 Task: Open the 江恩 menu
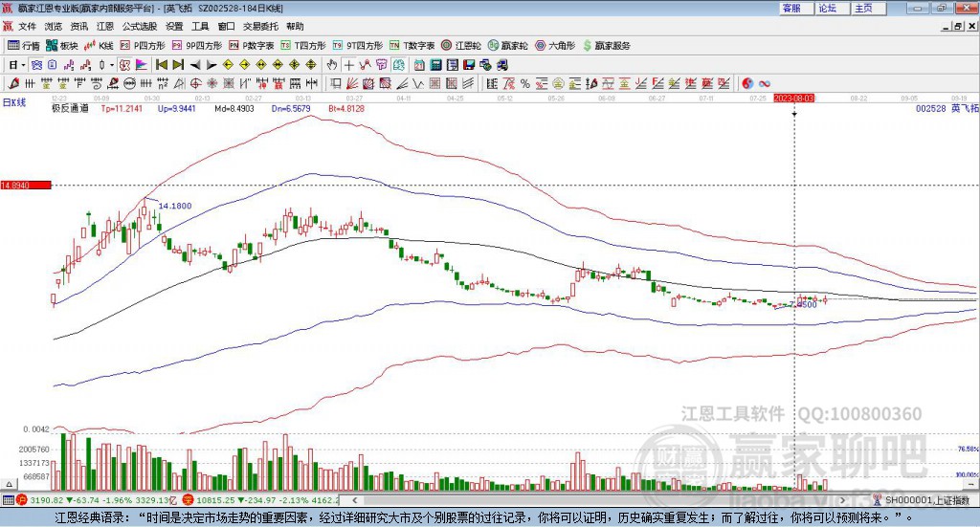pyautogui.click(x=105, y=26)
